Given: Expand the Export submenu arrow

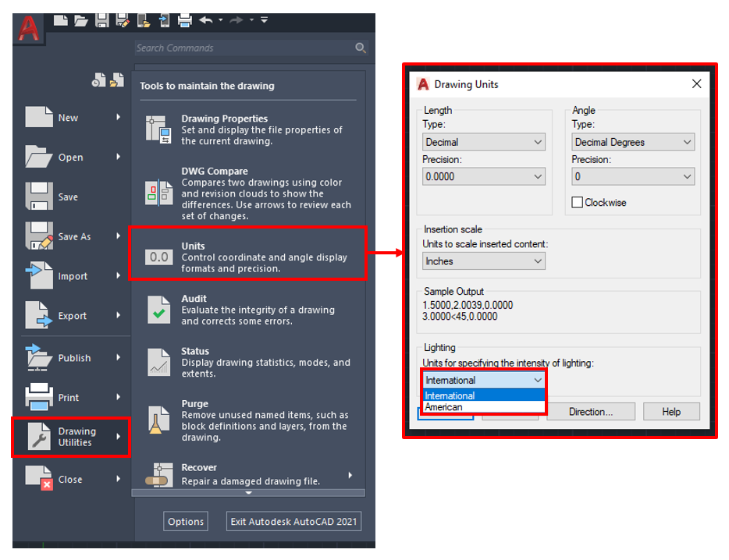Looking at the screenshot, I should click(118, 315).
